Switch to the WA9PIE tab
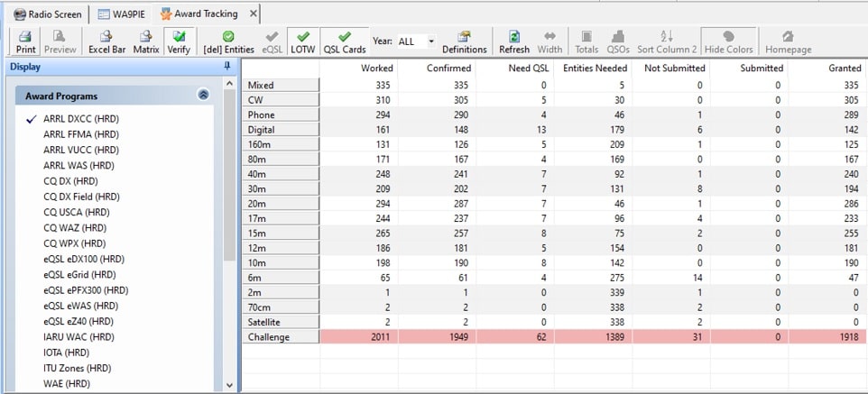The image size is (868, 394). pos(122,14)
